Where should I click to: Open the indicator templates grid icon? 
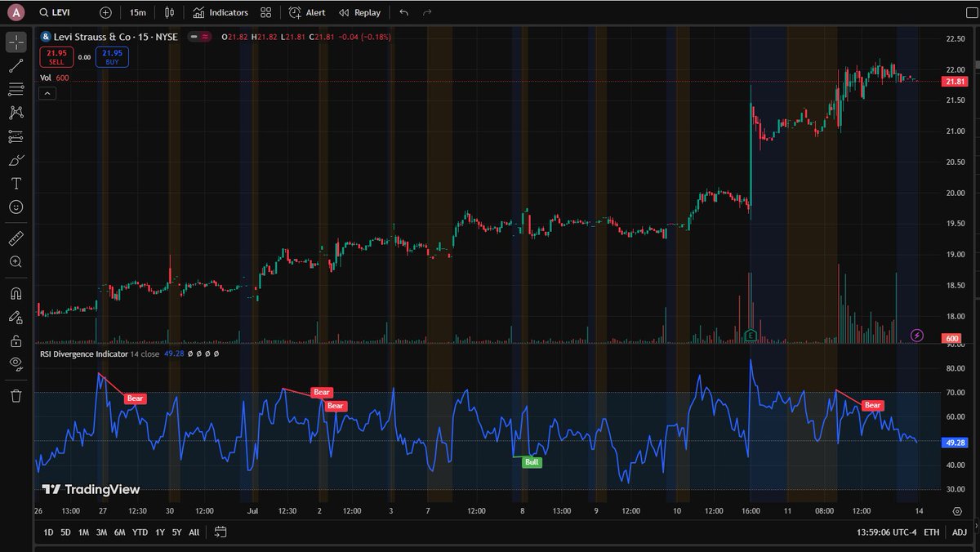(x=266, y=13)
